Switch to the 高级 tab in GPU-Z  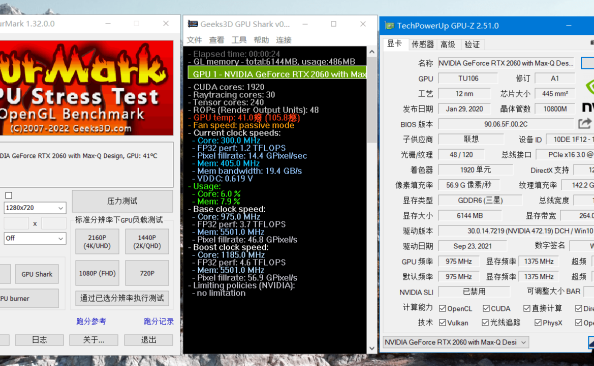point(448,44)
